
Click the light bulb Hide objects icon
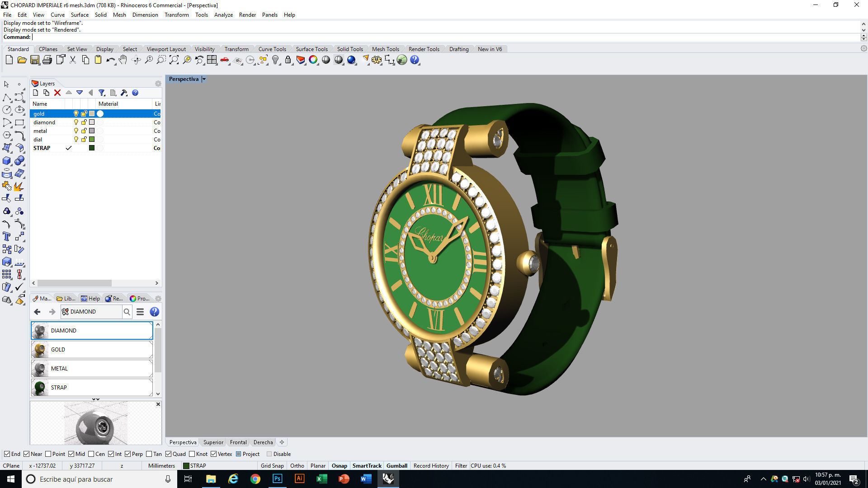275,60
